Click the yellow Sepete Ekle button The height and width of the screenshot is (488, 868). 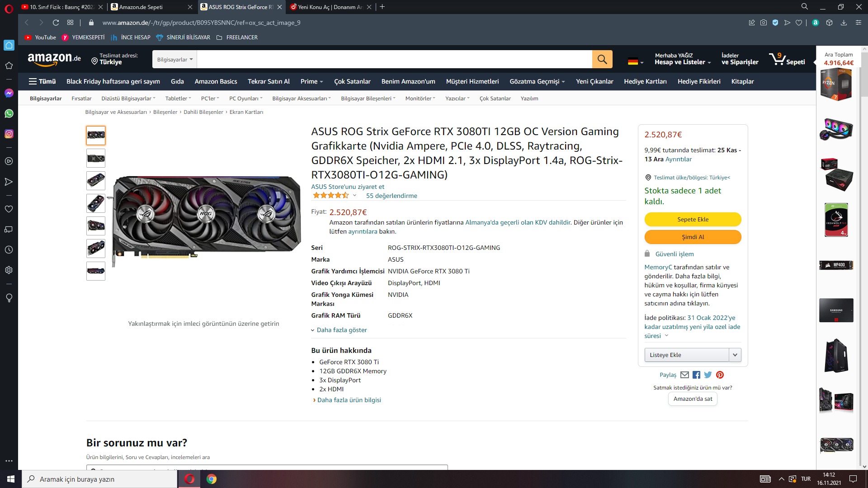pos(693,219)
